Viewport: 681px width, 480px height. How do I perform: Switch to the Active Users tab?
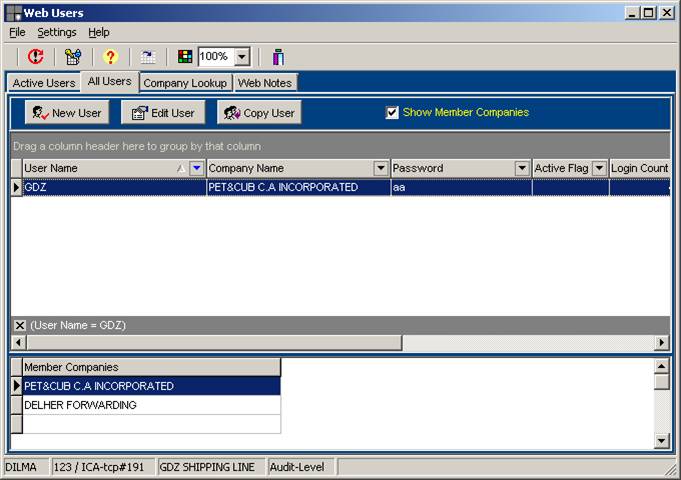click(x=44, y=83)
